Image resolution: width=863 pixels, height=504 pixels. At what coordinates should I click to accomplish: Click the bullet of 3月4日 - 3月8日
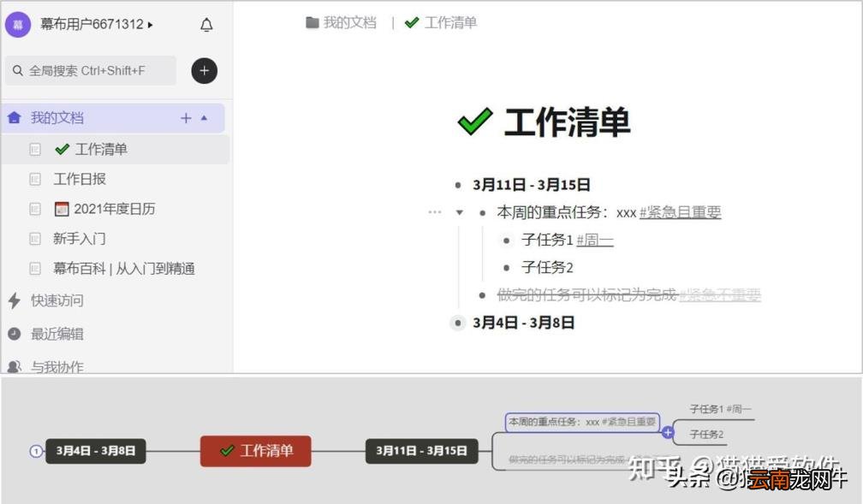458,323
